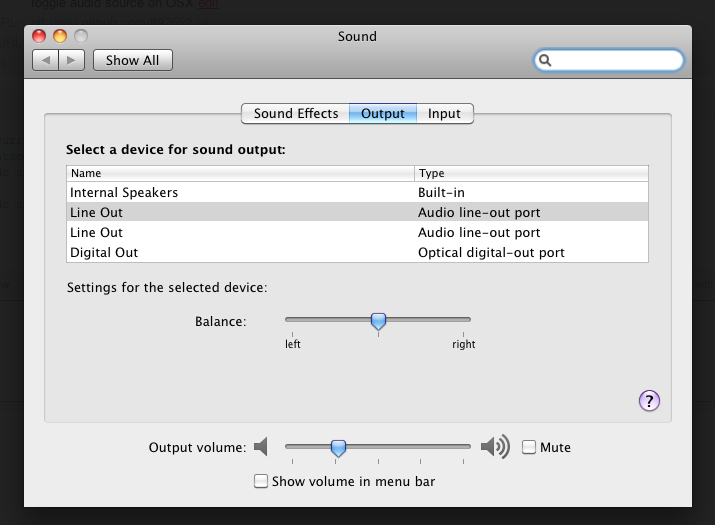Select the highlighted Line Out device row

tap(358, 213)
